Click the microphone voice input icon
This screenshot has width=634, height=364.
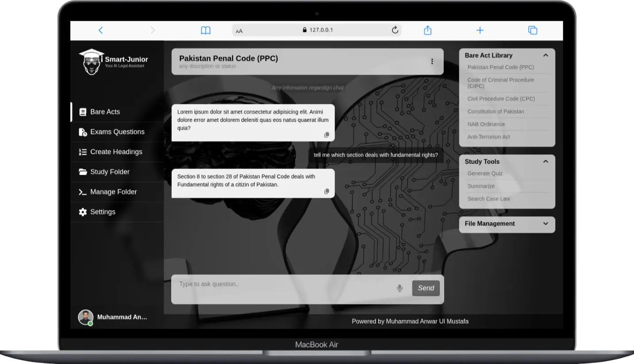(400, 288)
